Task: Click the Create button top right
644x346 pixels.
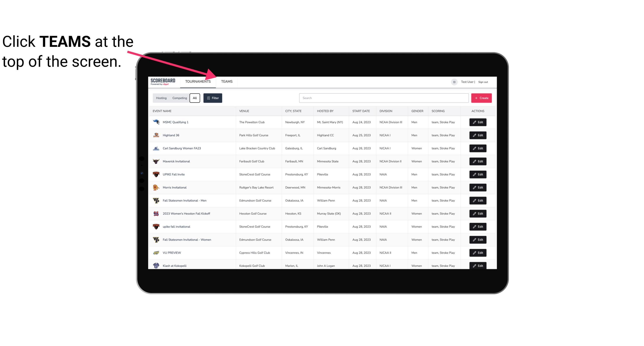Action: point(482,98)
